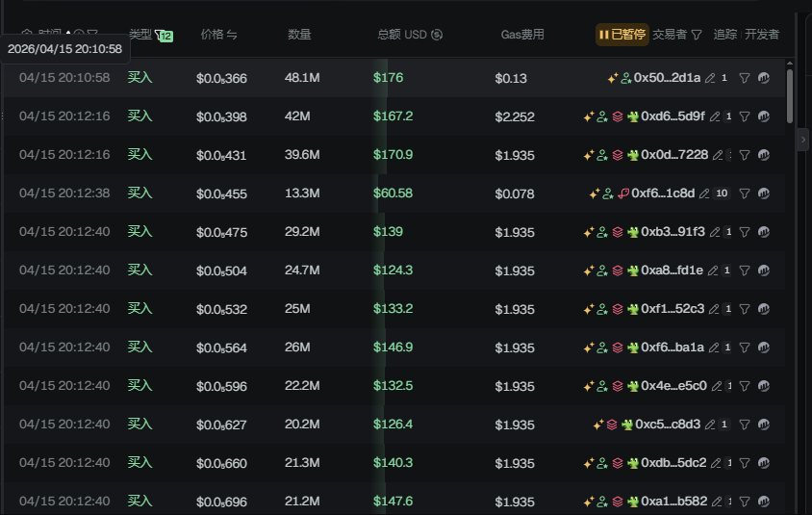Open the chart icon for 0xb3...91f3 row
The height and width of the screenshot is (515, 812).
764,232
